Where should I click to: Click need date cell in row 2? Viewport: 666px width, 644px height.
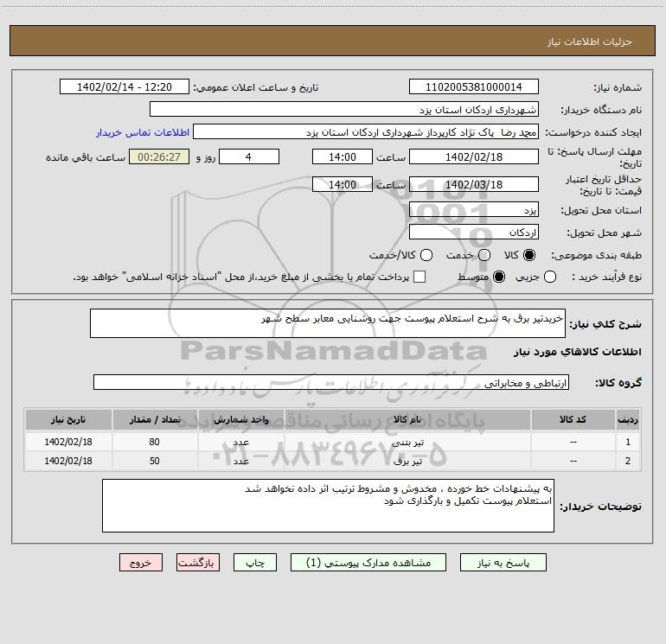[68, 461]
